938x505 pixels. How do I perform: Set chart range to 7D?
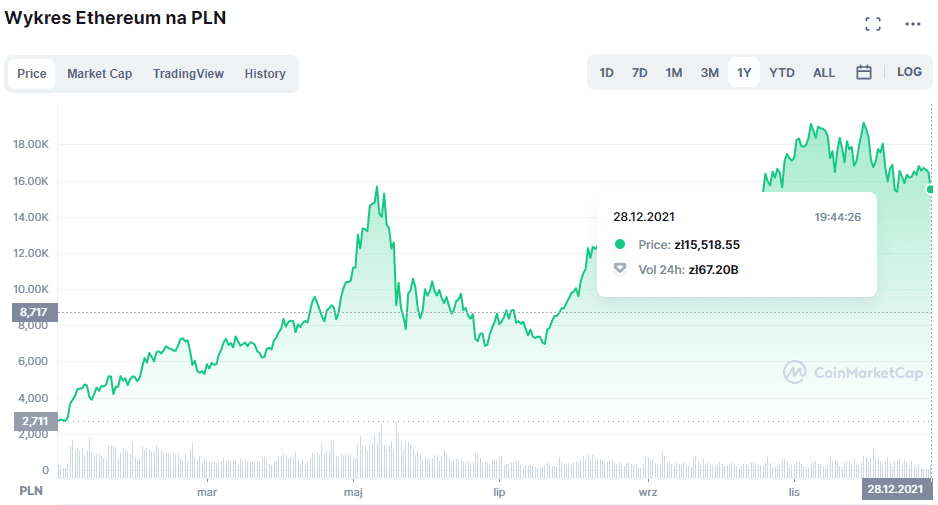[640, 73]
